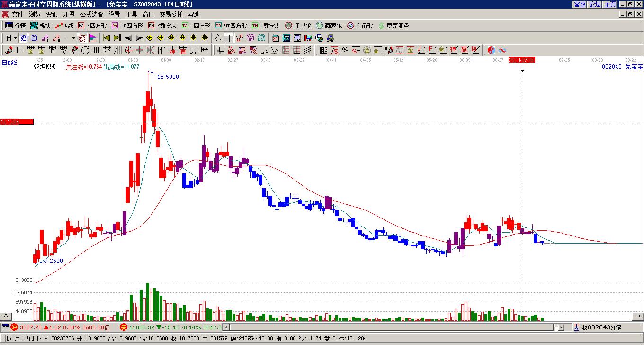Open the 六角形 hexagon tool

(360, 26)
